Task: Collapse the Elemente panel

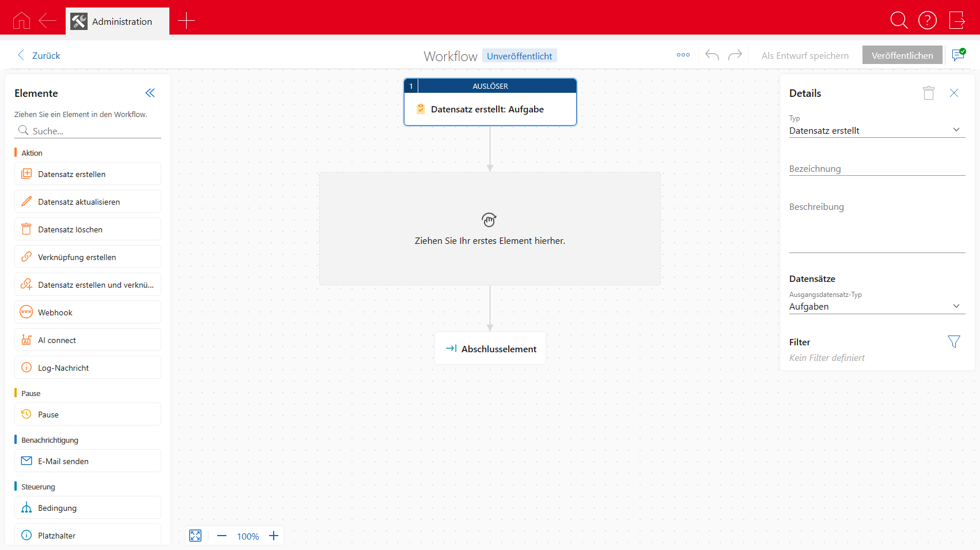Action: 150,93
